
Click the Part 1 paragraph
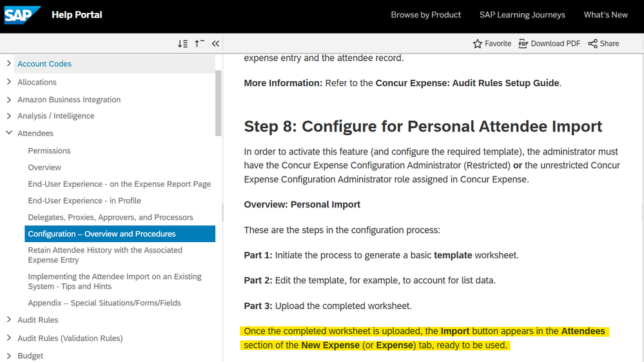[381, 255]
